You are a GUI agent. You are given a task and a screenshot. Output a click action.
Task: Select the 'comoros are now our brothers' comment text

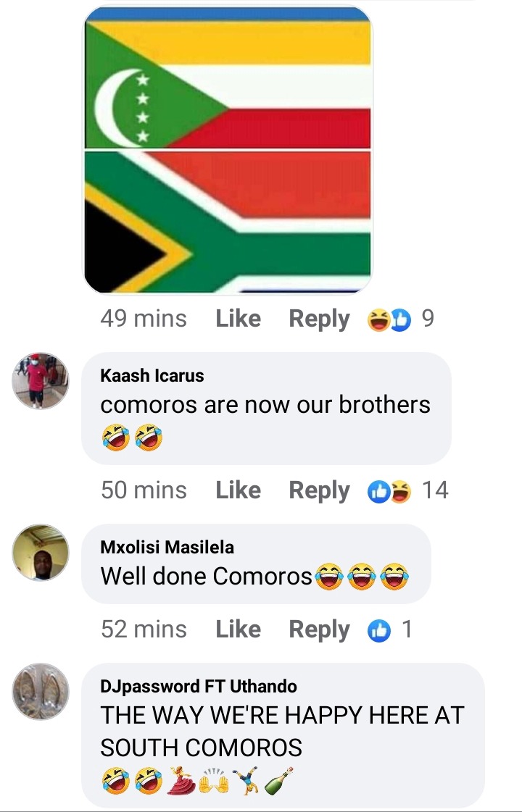(x=265, y=404)
